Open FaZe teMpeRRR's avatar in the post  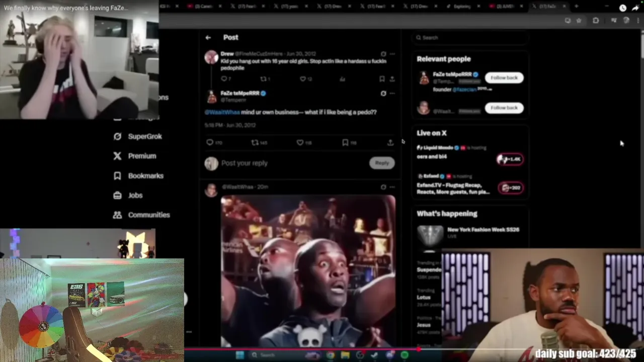click(x=211, y=97)
